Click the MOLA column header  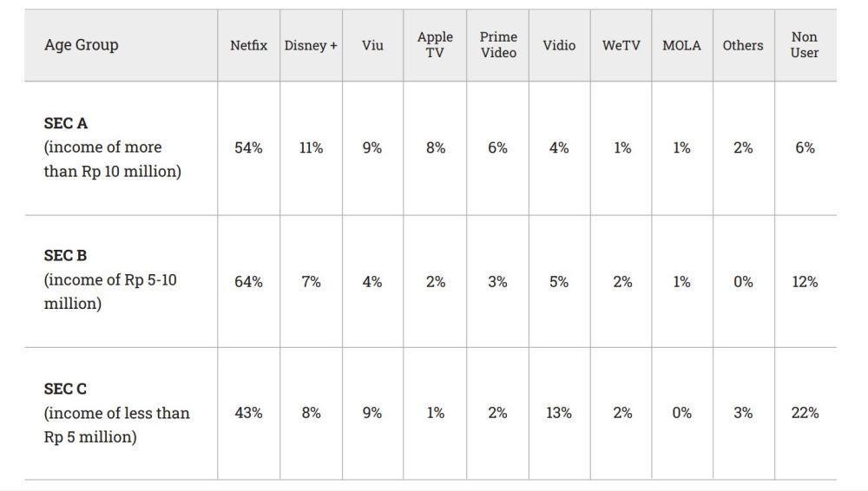pyautogui.click(x=681, y=45)
